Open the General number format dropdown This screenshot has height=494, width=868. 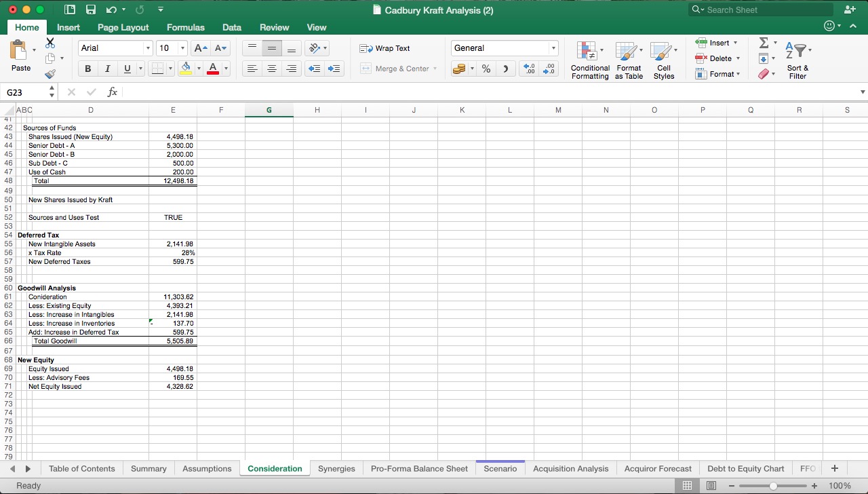pyautogui.click(x=553, y=48)
